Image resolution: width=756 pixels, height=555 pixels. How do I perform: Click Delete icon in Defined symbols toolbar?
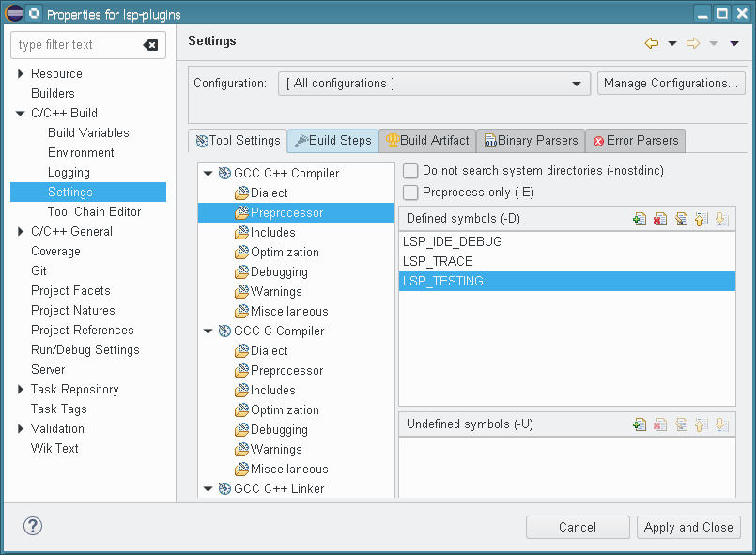(x=660, y=219)
